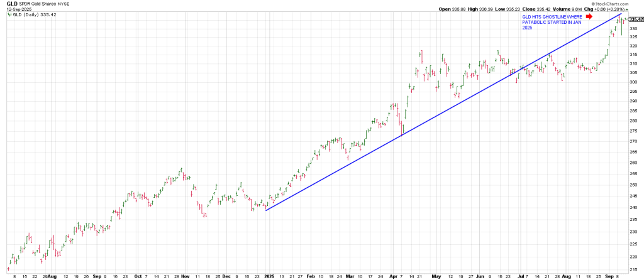Screen dimensions: 644x280
Task: Click the 12-Sep-2025 date label
Action: pos(19,9)
